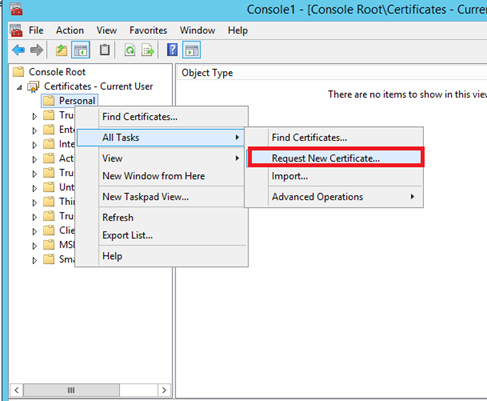This screenshot has height=401, width=487.
Task: Open the Window menu
Action: (197, 30)
